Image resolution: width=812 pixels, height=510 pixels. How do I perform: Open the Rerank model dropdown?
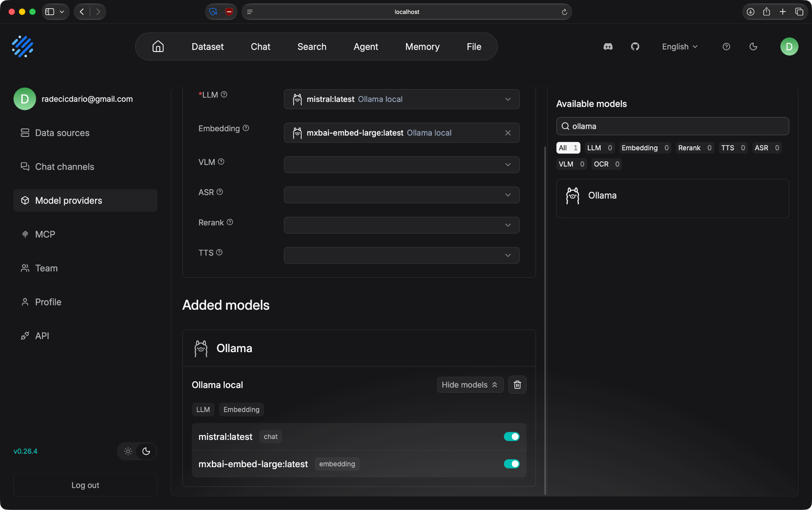402,225
